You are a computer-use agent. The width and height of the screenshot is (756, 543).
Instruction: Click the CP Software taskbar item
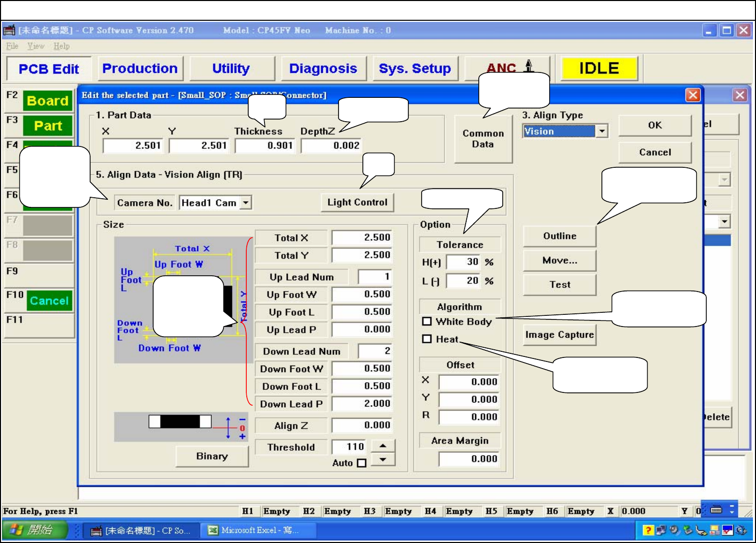click(141, 530)
